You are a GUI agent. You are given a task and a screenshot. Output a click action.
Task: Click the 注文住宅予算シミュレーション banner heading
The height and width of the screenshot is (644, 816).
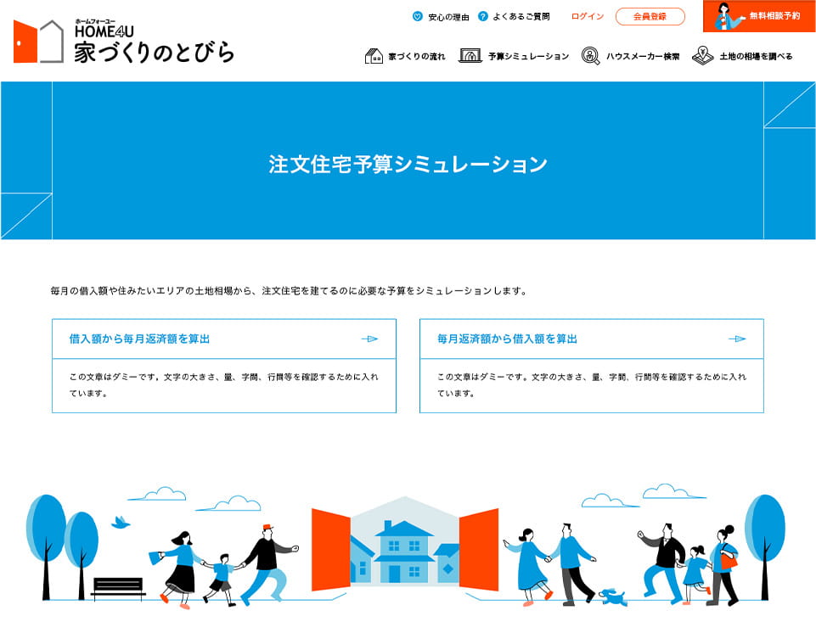point(408,164)
